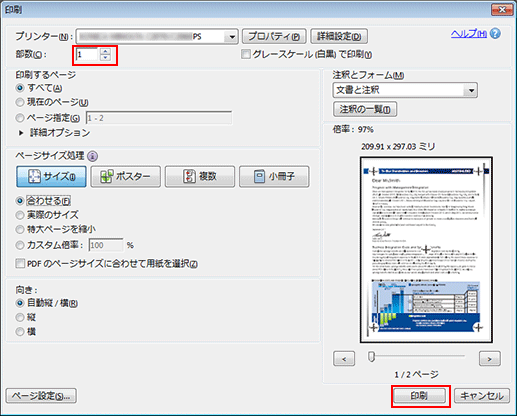Image resolution: width=517 pixels, height=416 pixels.
Task: Select the 横 landscape orientation radio button
Action: coord(20,332)
